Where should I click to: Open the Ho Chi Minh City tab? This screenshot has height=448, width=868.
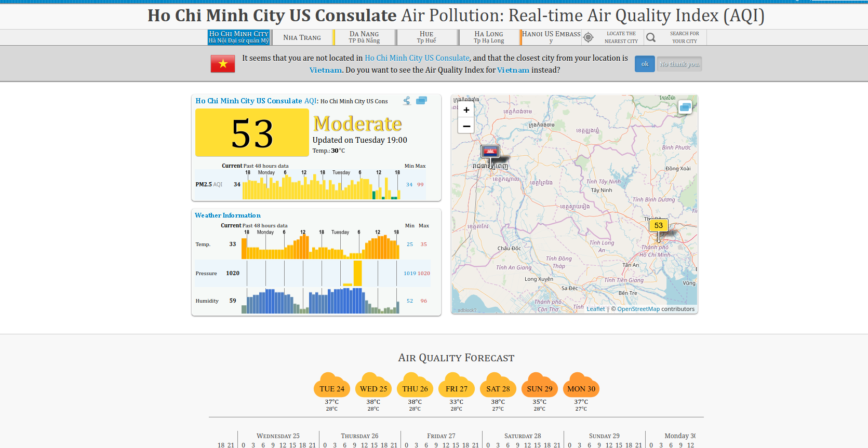[x=238, y=37]
